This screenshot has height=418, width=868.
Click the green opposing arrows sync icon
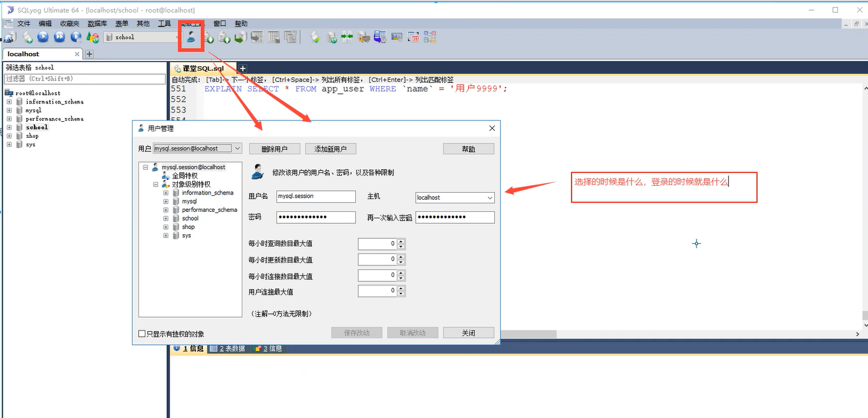coord(346,37)
